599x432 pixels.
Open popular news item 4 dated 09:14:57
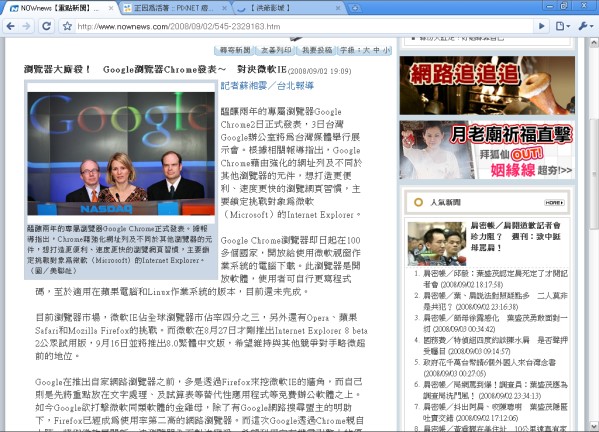coord(495,345)
